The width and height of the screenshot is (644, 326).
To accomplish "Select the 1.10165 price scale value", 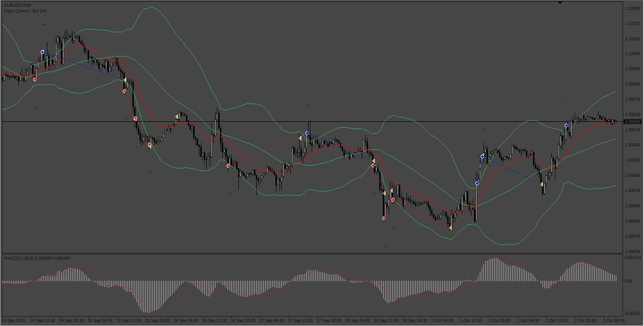I will (633, 39).
